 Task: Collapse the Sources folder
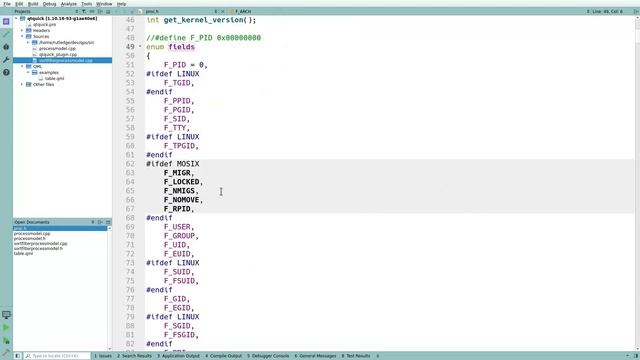(x=22, y=36)
